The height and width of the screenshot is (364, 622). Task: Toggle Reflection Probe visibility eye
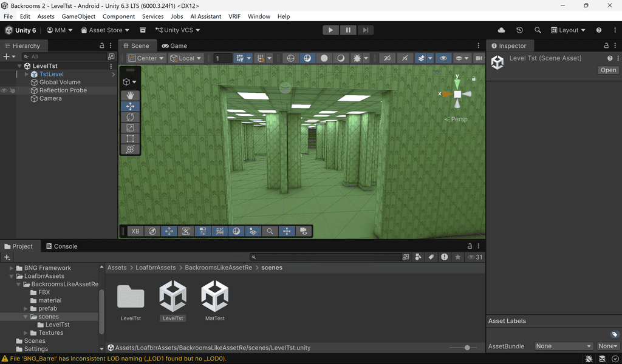4,90
